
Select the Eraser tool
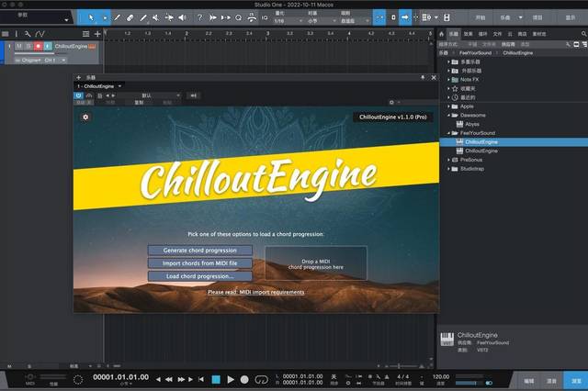pos(130,17)
